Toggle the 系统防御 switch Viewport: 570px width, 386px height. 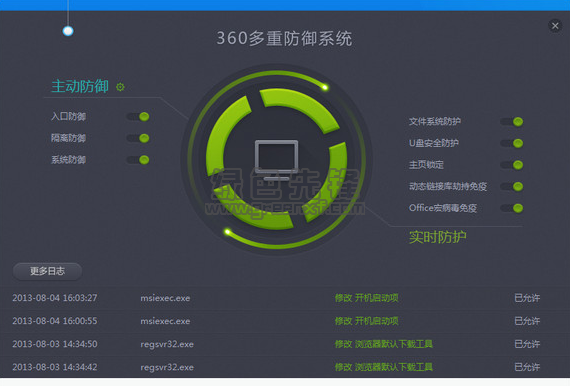click(138, 160)
